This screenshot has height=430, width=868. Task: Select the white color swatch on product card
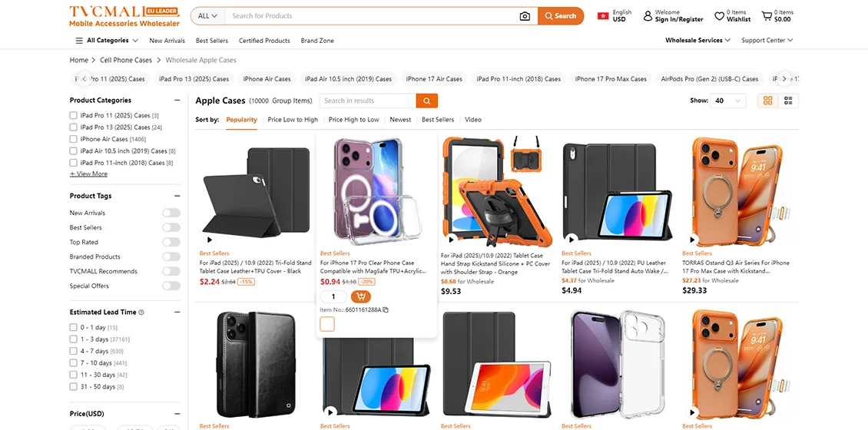coord(327,324)
